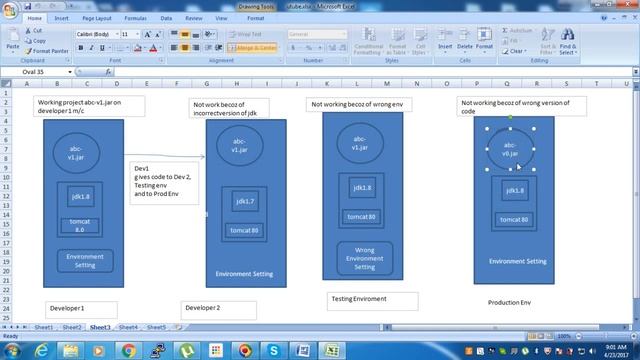Select the abc-v1.jar oval under Developer 1

click(76, 153)
